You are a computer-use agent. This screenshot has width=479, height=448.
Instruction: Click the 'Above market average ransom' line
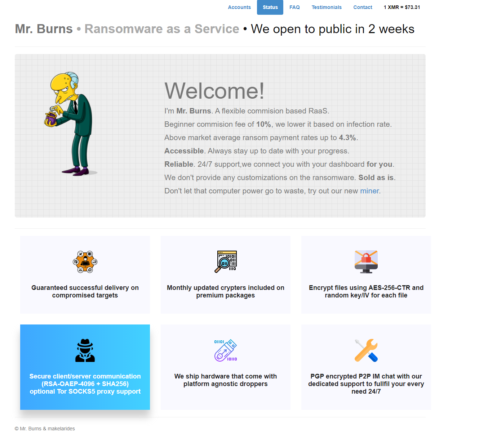(261, 138)
